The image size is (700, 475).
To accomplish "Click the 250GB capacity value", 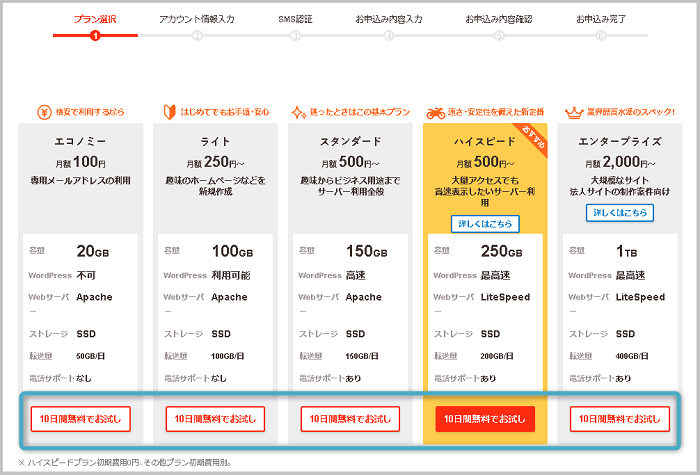I will [x=502, y=251].
